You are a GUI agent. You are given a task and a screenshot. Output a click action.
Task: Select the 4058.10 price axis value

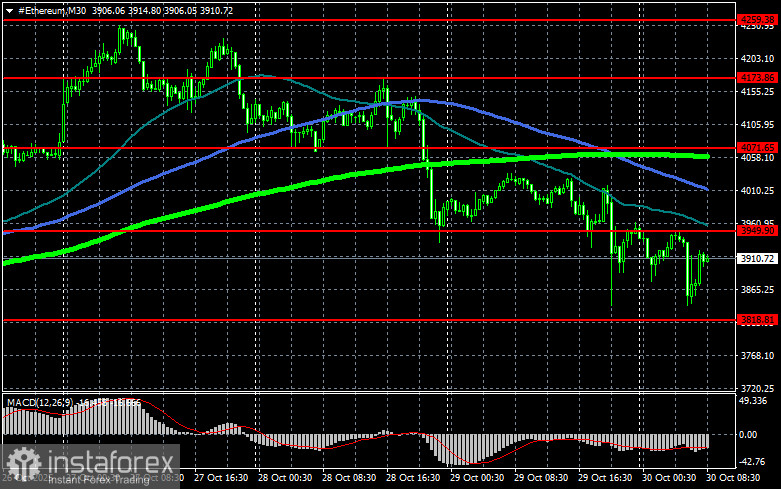pos(757,157)
